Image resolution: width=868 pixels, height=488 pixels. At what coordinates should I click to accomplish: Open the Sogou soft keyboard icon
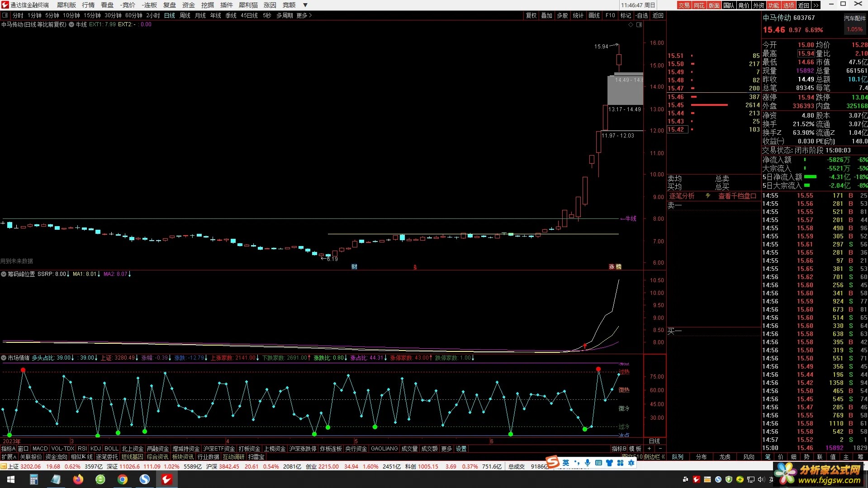(598, 463)
